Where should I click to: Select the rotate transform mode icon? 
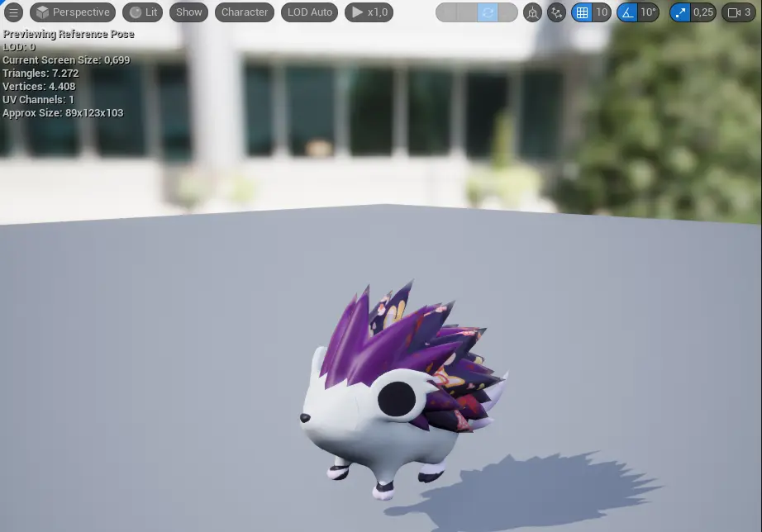tap(488, 12)
